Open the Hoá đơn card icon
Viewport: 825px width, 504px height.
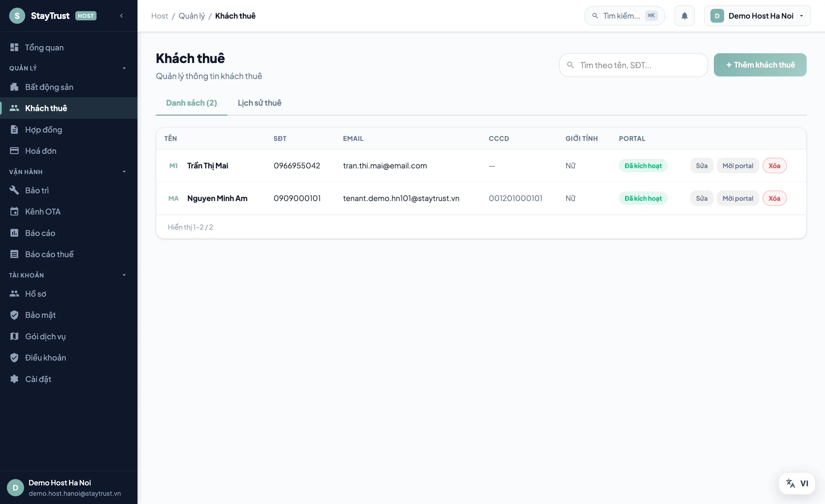click(x=14, y=151)
